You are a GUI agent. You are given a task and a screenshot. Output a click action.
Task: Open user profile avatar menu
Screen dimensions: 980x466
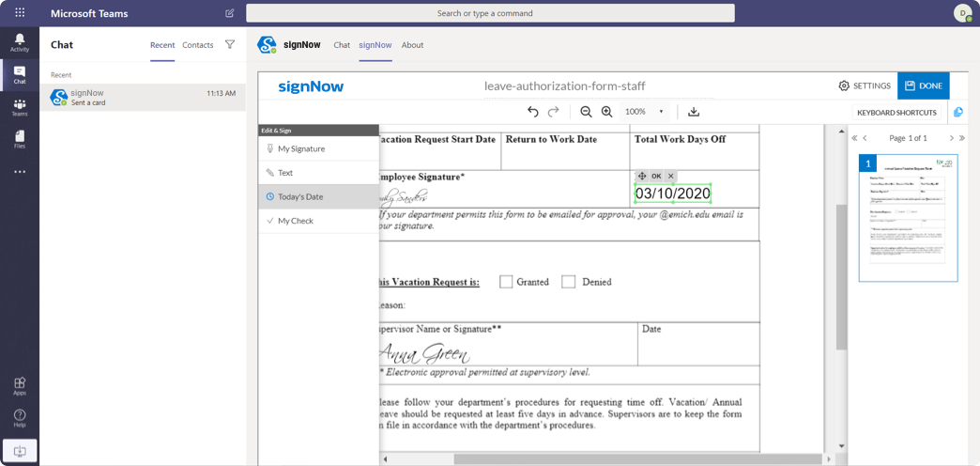point(962,13)
